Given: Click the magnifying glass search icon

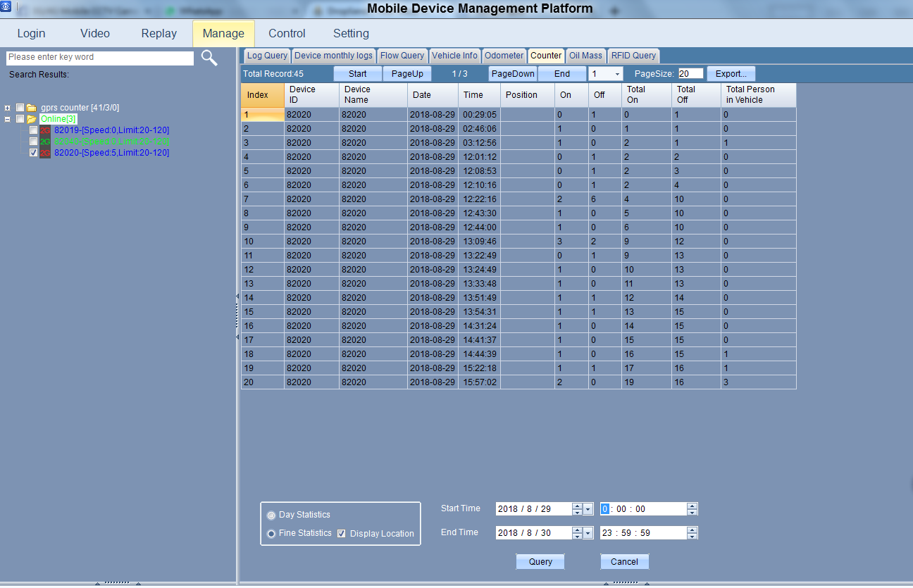Looking at the screenshot, I should point(209,58).
